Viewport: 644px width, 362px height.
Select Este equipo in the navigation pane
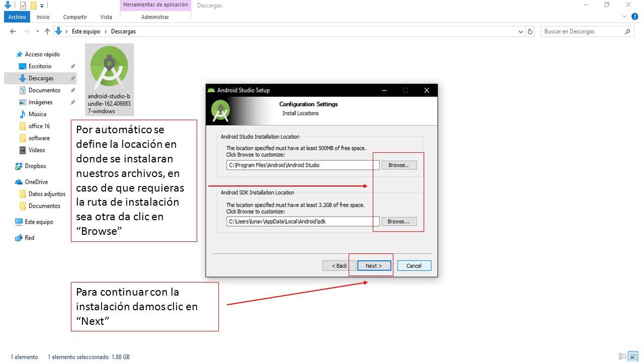[39, 222]
